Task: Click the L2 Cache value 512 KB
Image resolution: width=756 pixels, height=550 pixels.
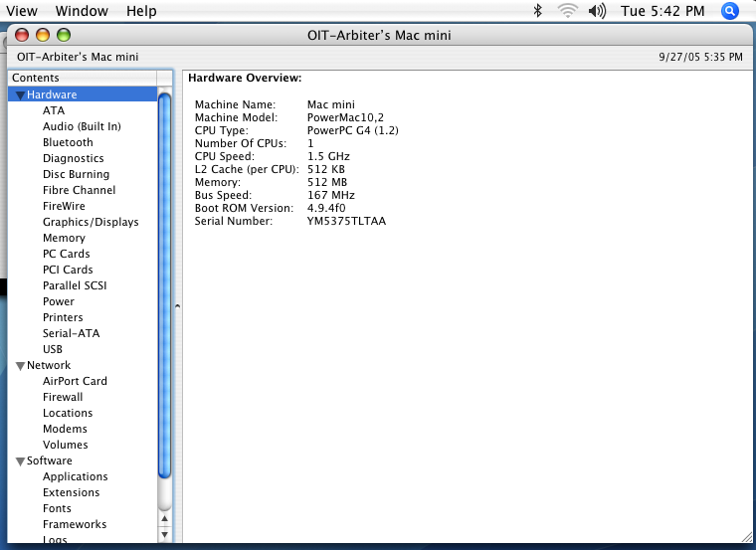Action: click(326, 169)
